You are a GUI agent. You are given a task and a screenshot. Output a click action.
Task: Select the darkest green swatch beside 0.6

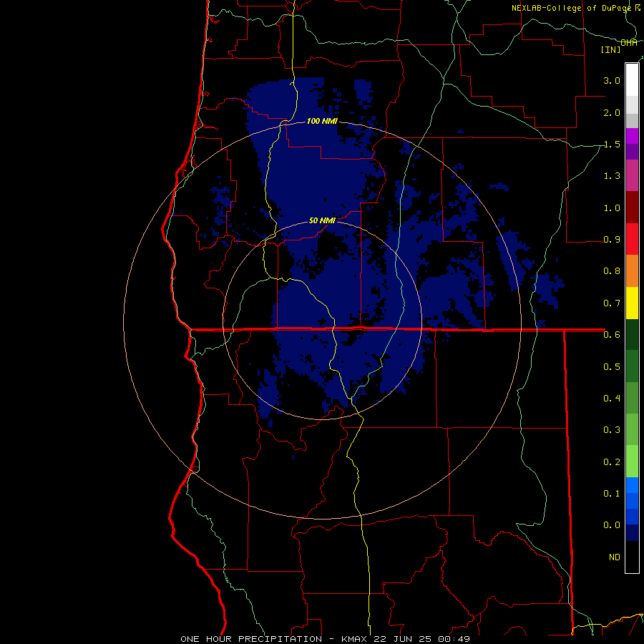click(632, 334)
